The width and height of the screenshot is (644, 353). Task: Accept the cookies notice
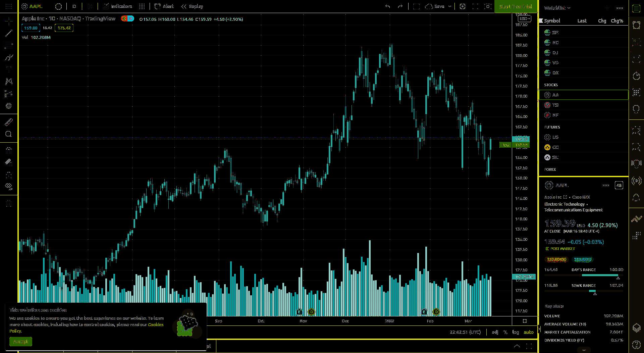point(21,342)
